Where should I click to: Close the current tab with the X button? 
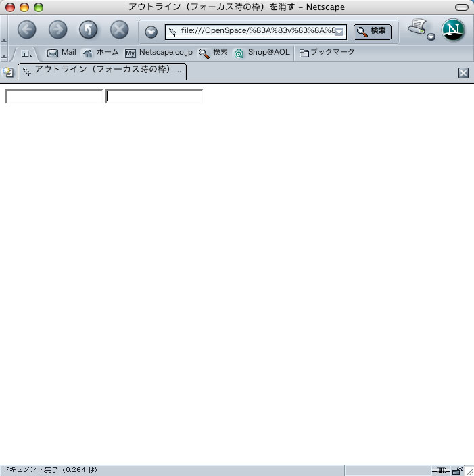463,73
